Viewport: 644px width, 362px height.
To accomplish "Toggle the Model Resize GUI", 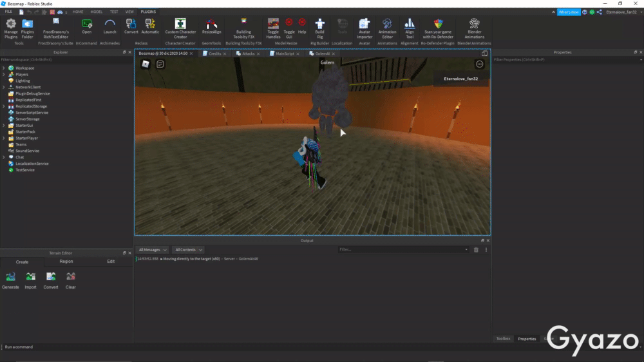I will coord(289,28).
